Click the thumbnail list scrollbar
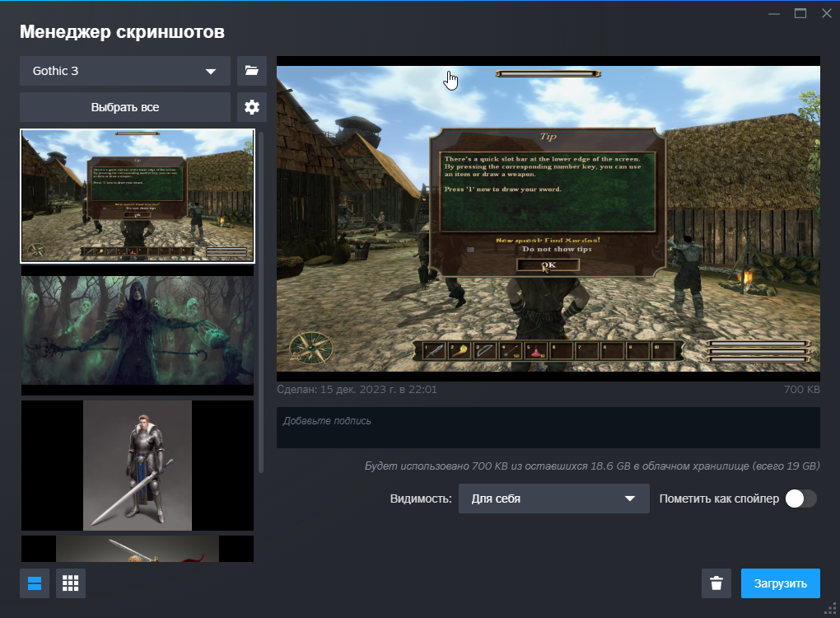This screenshot has width=840, height=618. pos(261,302)
